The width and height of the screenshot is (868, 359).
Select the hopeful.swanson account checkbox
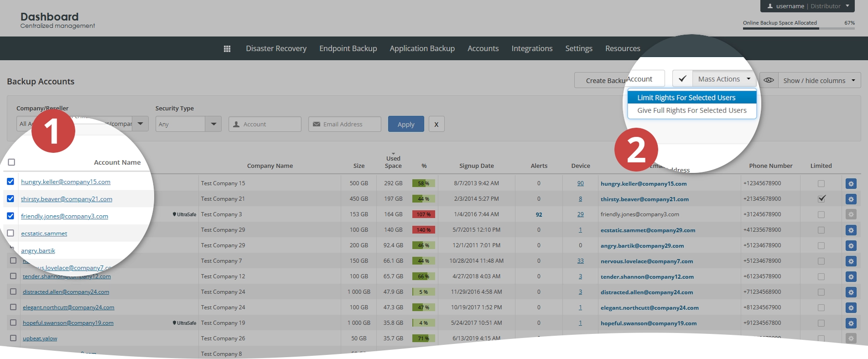(13, 323)
